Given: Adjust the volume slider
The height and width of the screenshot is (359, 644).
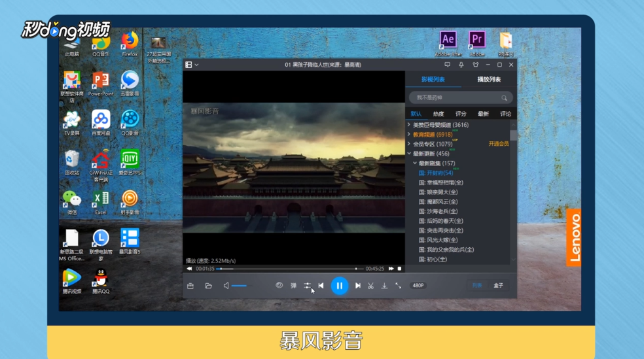Looking at the screenshot, I should [242, 286].
